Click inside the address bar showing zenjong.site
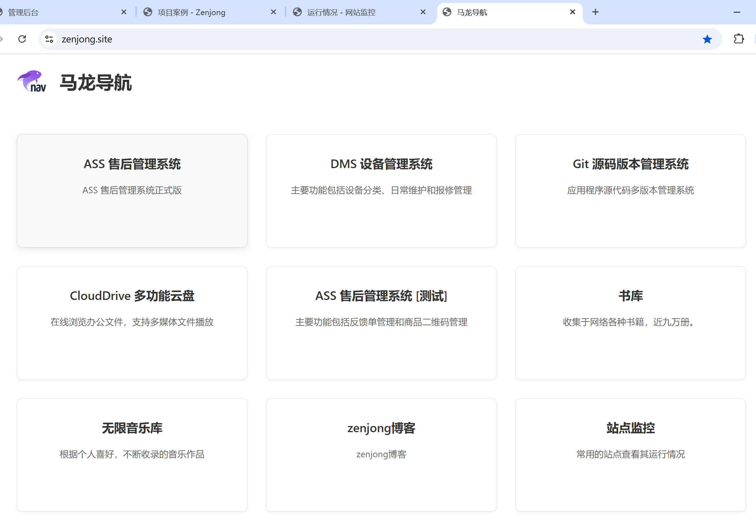 [215, 39]
